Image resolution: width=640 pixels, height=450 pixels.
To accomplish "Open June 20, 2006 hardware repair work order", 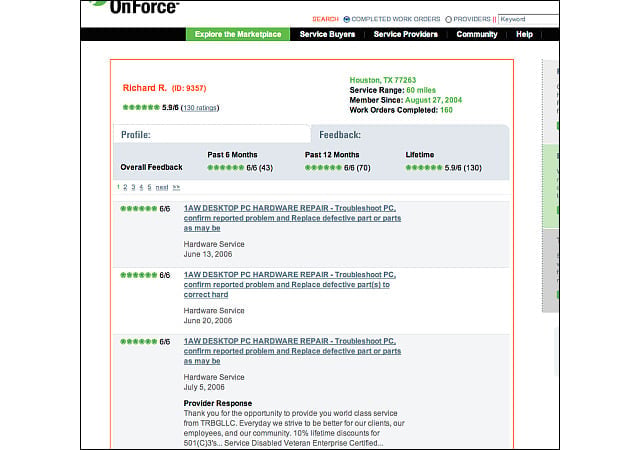I will [x=290, y=285].
